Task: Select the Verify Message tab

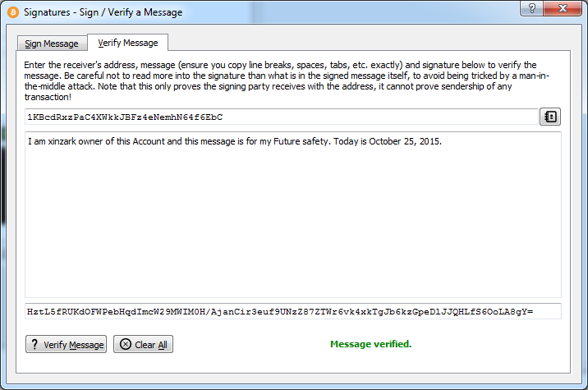Action: [128, 43]
